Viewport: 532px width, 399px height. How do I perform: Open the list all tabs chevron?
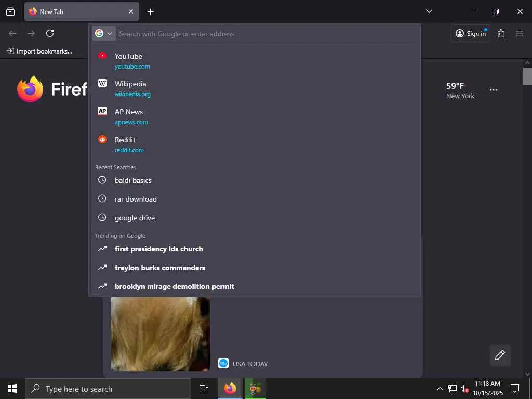[x=429, y=11]
